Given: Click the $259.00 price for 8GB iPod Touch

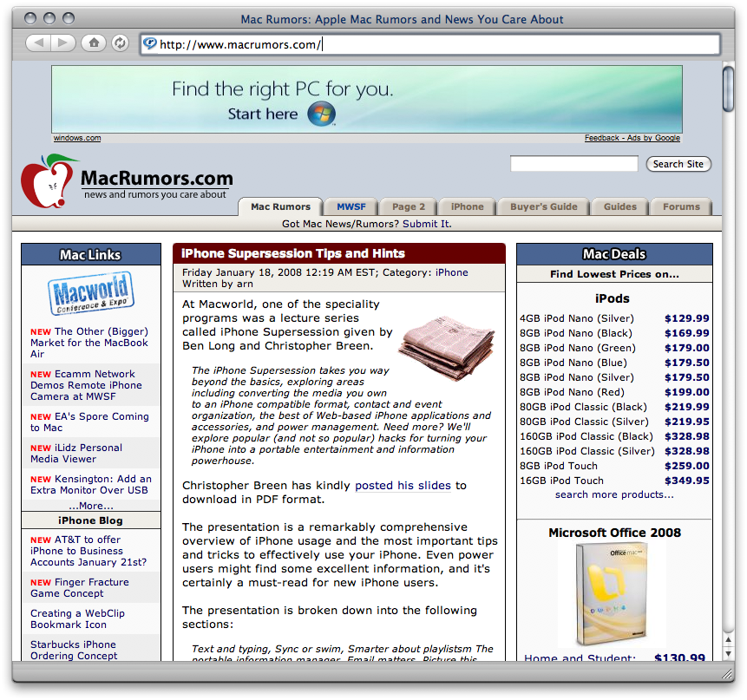Looking at the screenshot, I should point(686,466).
